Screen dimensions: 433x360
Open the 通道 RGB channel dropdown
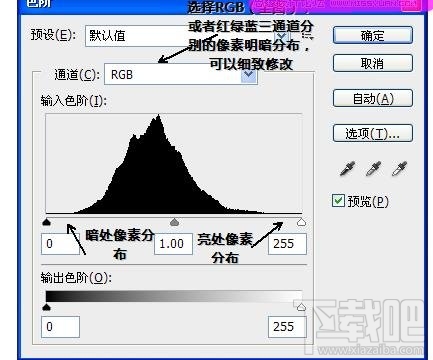(181, 75)
